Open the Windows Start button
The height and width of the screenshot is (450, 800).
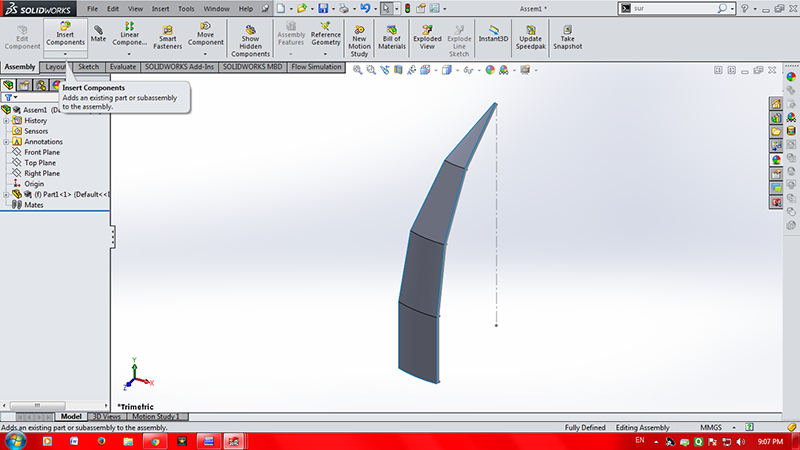(15, 441)
